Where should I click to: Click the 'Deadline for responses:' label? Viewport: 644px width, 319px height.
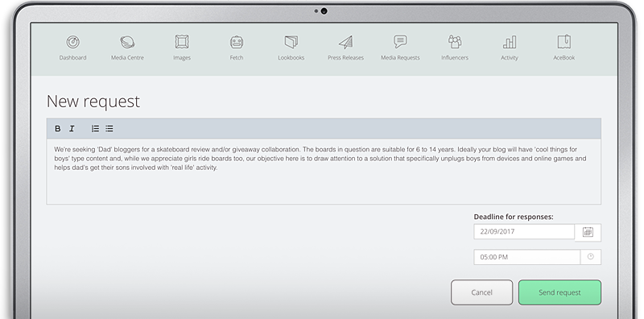point(514,217)
